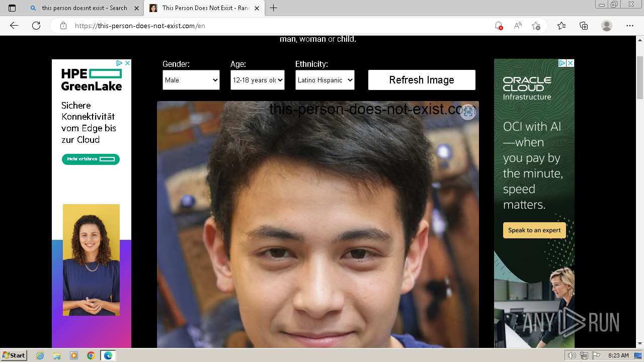The width and height of the screenshot is (644, 362).
Task: Expand the Gender dropdown showing Male
Action: point(191,80)
